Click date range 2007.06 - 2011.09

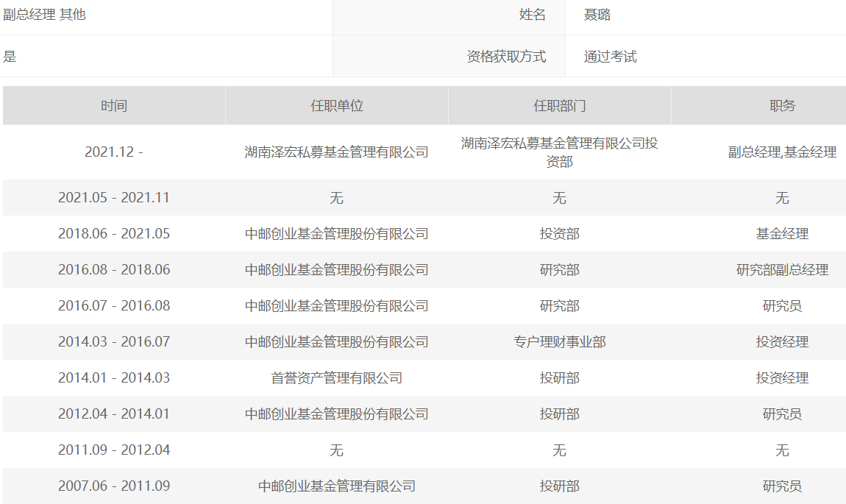pyautogui.click(x=114, y=486)
